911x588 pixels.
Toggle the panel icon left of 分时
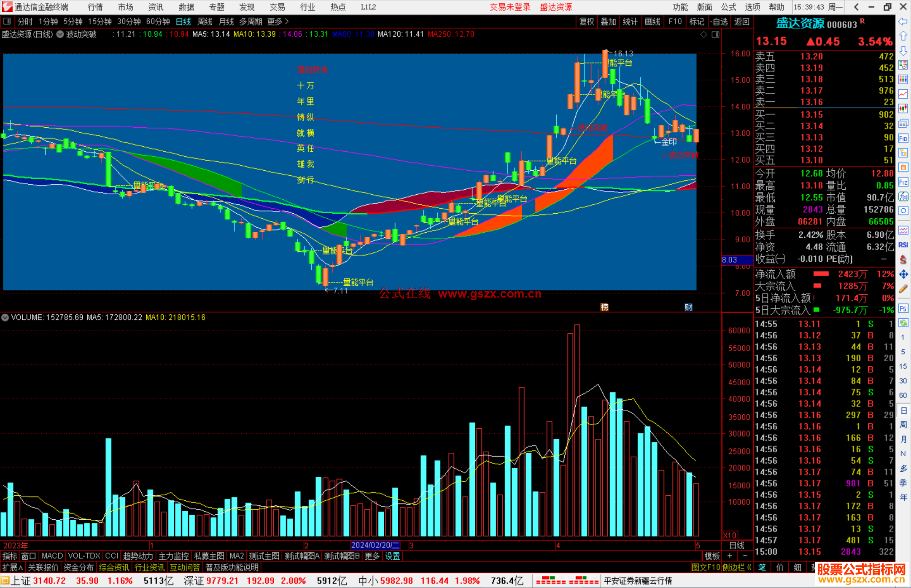7,21
